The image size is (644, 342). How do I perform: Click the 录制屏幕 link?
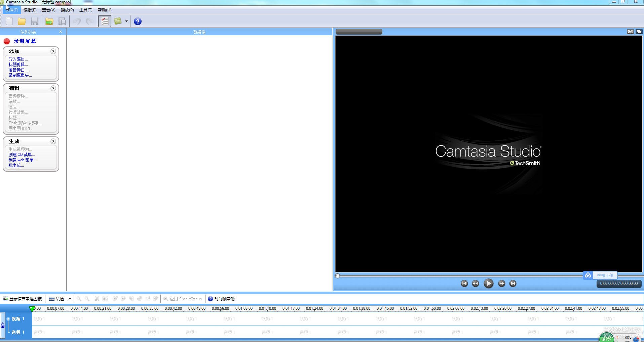click(x=25, y=41)
